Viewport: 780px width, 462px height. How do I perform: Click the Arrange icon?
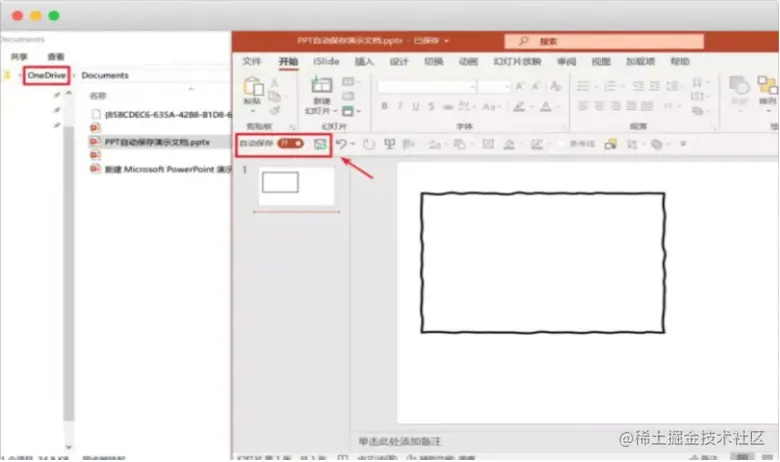[767, 86]
